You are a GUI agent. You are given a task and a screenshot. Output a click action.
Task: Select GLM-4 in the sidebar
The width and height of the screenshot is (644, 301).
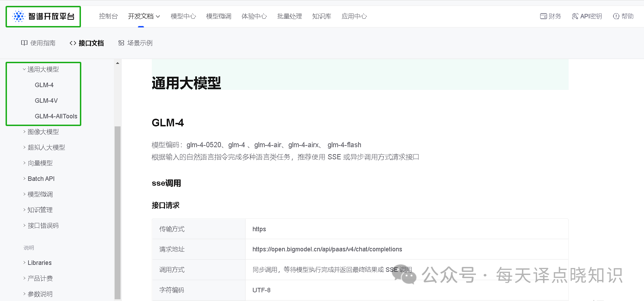pos(44,85)
